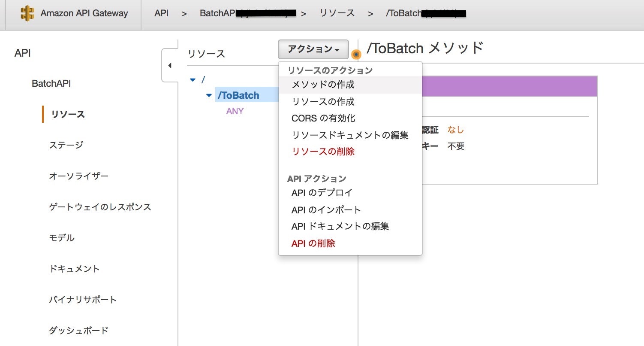The width and height of the screenshot is (644, 346).
Task: Select the /ToBatch resource in the tree
Action: pos(238,95)
